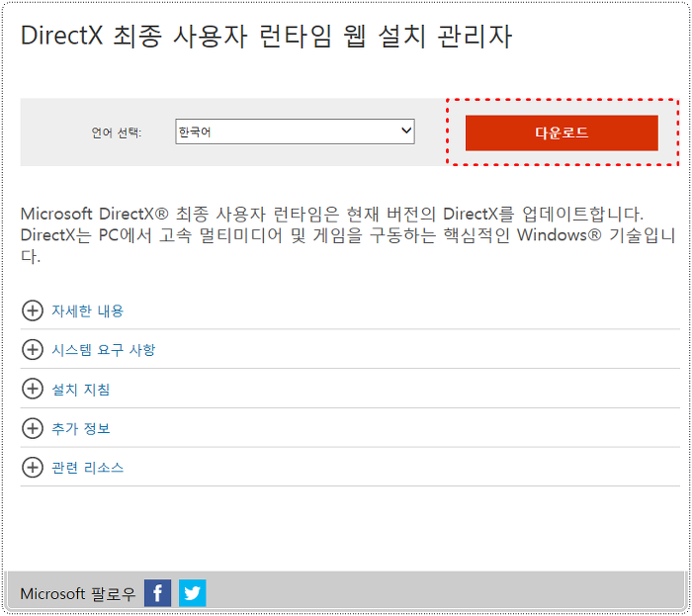Open the 설치 지침 link
This screenshot has height=616, width=692.
point(81,390)
